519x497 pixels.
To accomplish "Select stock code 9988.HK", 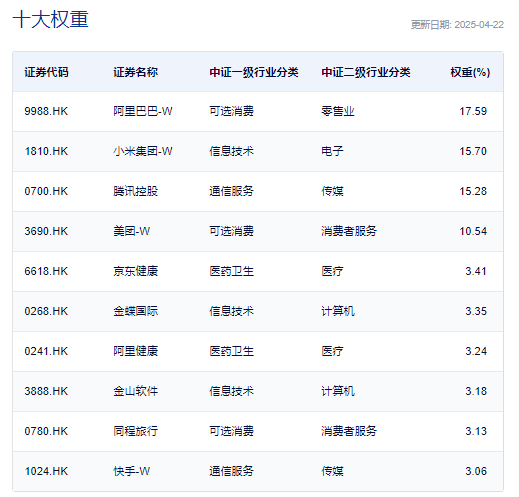I will (x=46, y=111).
